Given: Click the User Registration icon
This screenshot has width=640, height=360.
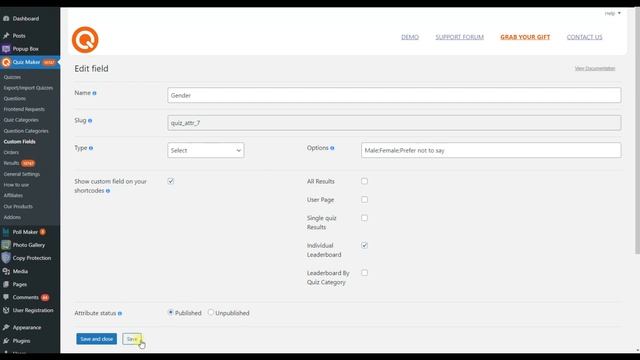Looking at the screenshot, I should pyautogui.click(x=6, y=311).
